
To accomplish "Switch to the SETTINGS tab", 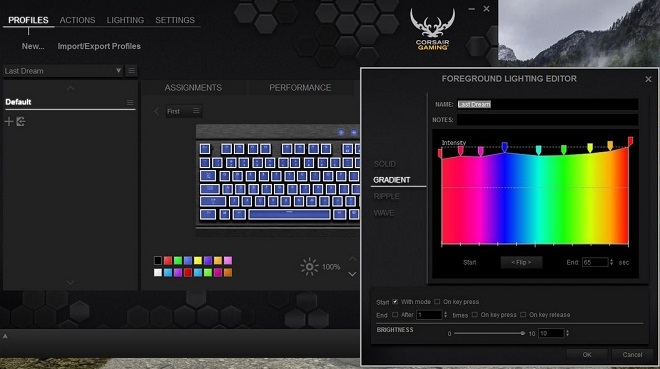I will [175, 20].
